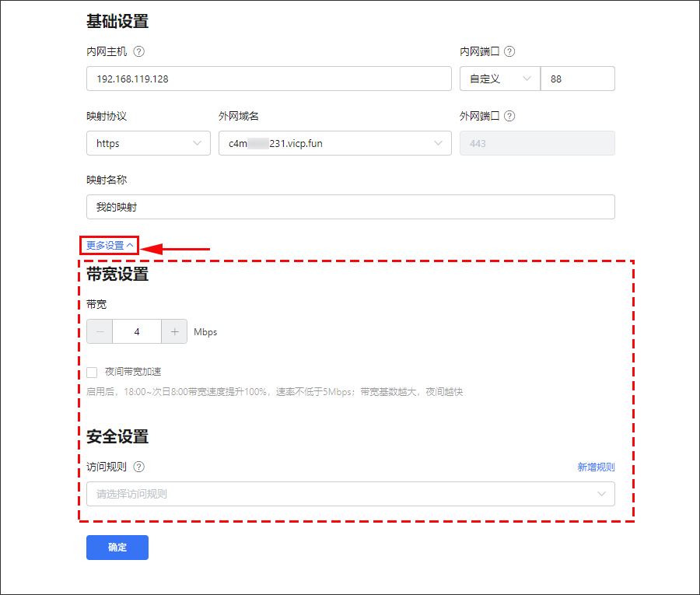Click the 夜间带宽加速 label text
This screenshot has height=595, width=700.
[133, 373]
